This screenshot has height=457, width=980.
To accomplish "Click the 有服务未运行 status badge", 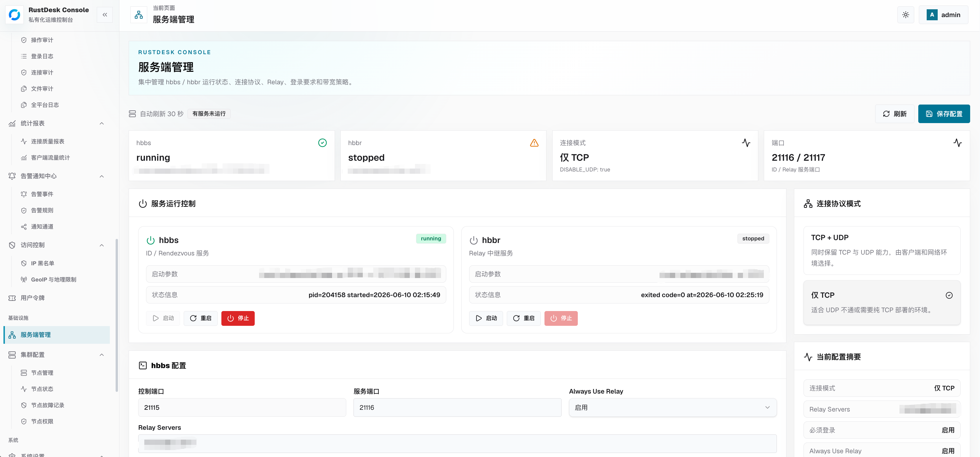I will click(x=209, y=114).
